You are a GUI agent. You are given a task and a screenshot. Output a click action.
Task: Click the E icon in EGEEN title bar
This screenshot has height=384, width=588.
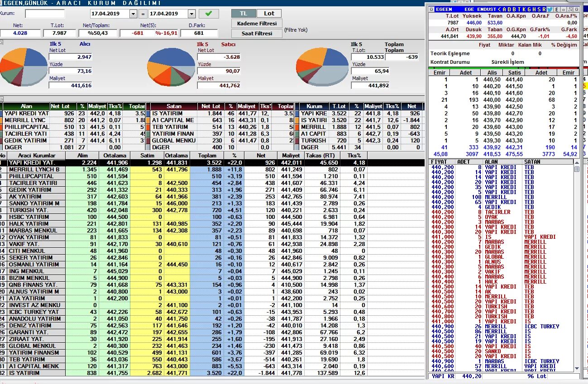click(x=556, y=9)
